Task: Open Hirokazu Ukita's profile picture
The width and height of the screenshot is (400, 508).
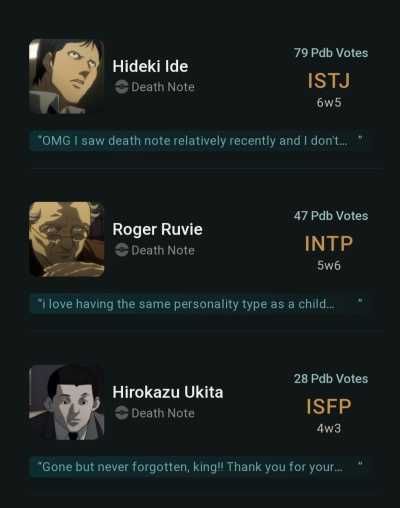Action: click(x=67, y=402)
